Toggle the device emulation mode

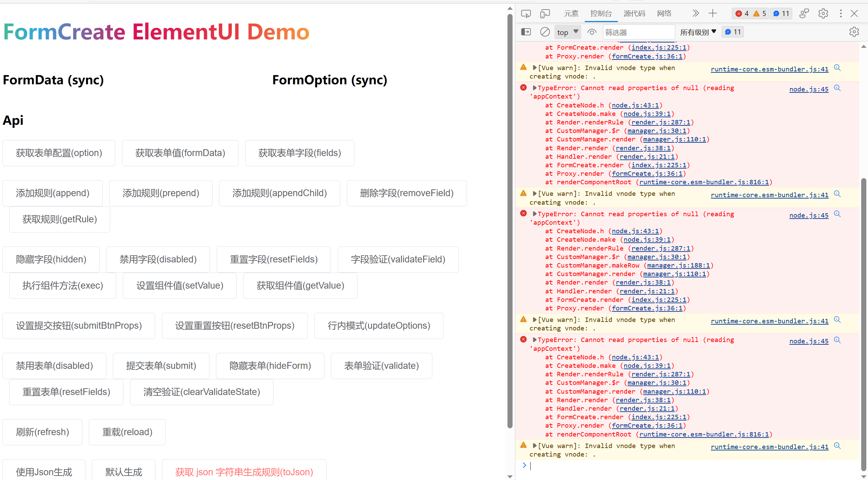point(545,13)
